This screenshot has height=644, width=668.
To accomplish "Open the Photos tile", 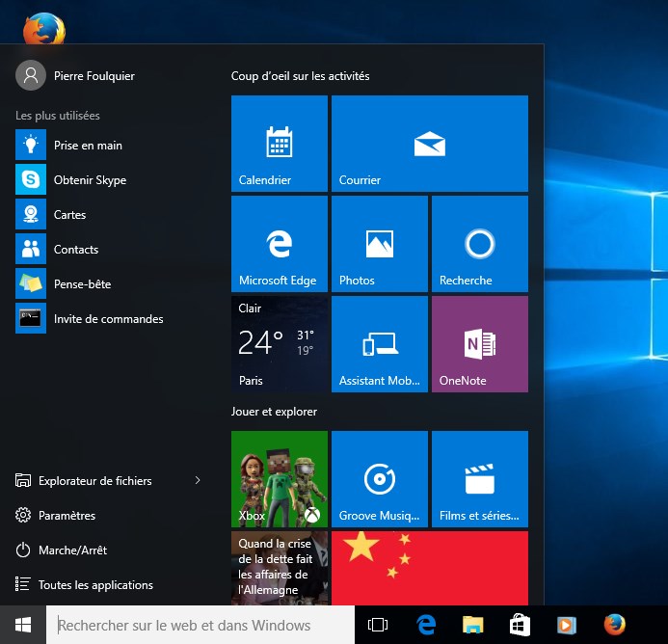I will (380, 244).
